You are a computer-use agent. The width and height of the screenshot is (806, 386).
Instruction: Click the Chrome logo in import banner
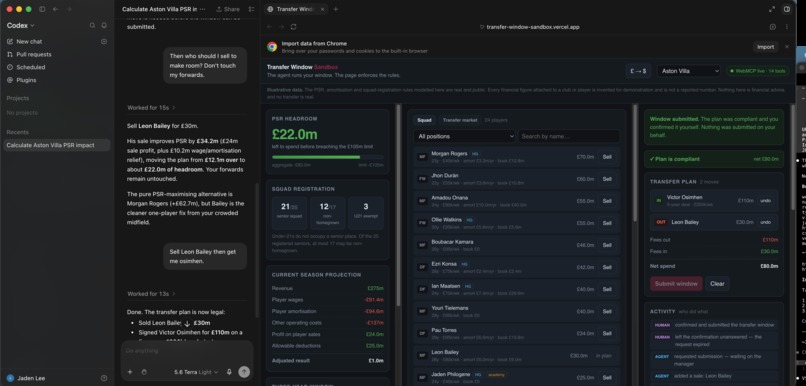272,47
